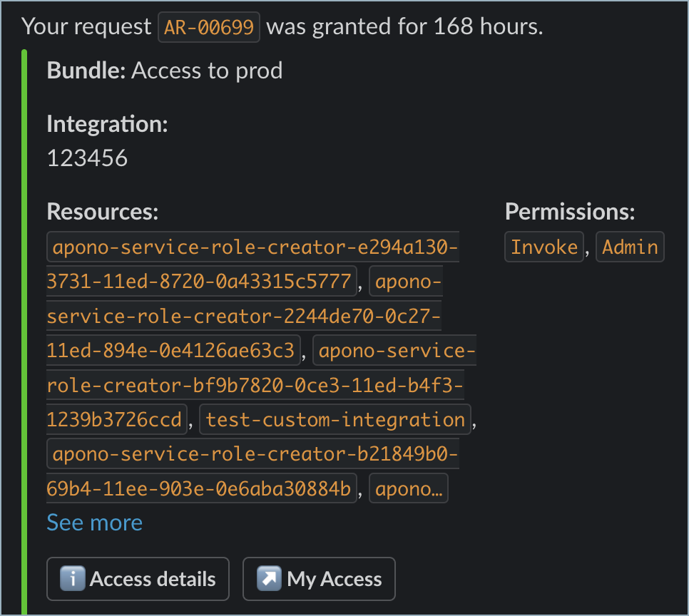Select the Invoke permission tag
Screen dimensions: 689x616
coord(544,247)
